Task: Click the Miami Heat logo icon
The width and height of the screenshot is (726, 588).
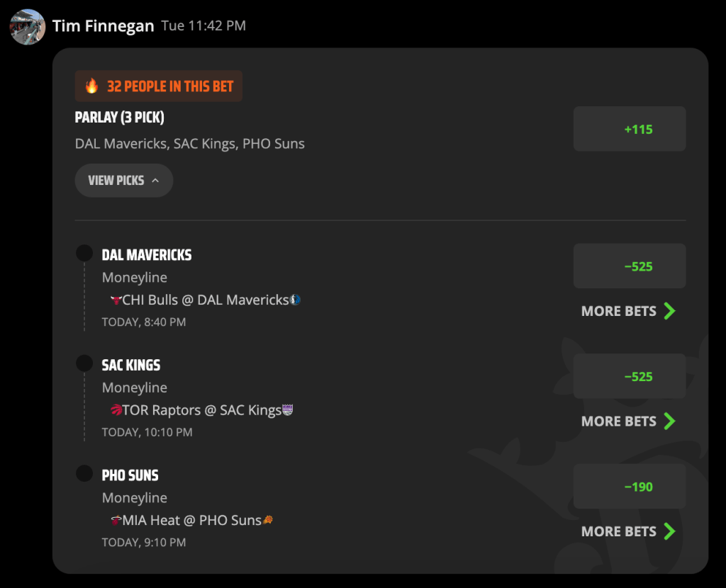Action: point(116,520)
